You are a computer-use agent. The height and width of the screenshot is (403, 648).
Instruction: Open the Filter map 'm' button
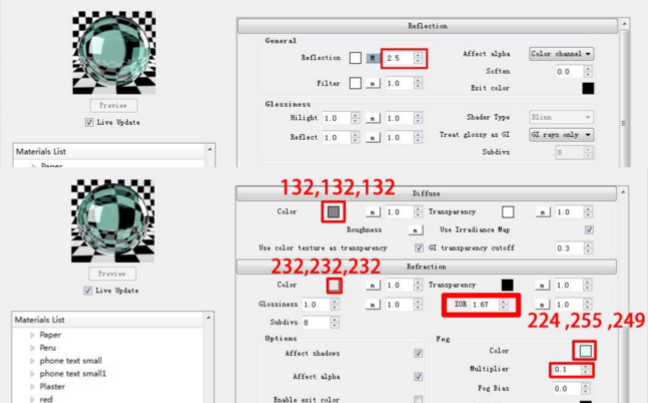click(373, 83)
